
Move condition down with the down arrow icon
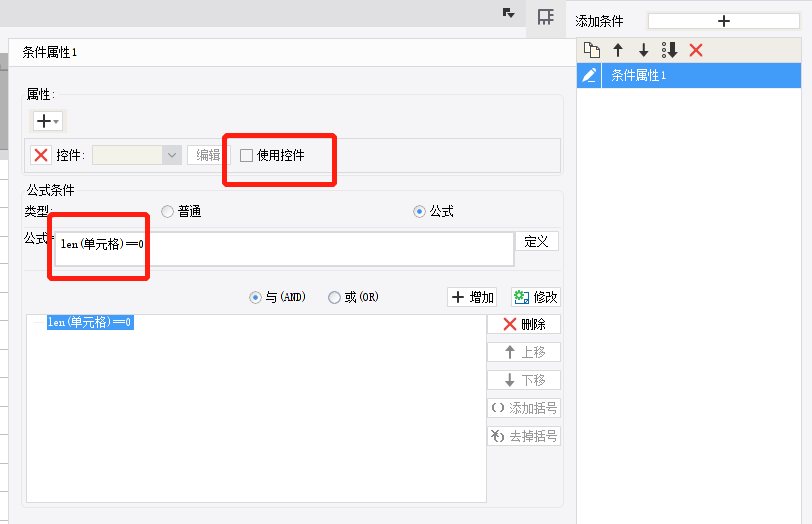click(643, 50)
